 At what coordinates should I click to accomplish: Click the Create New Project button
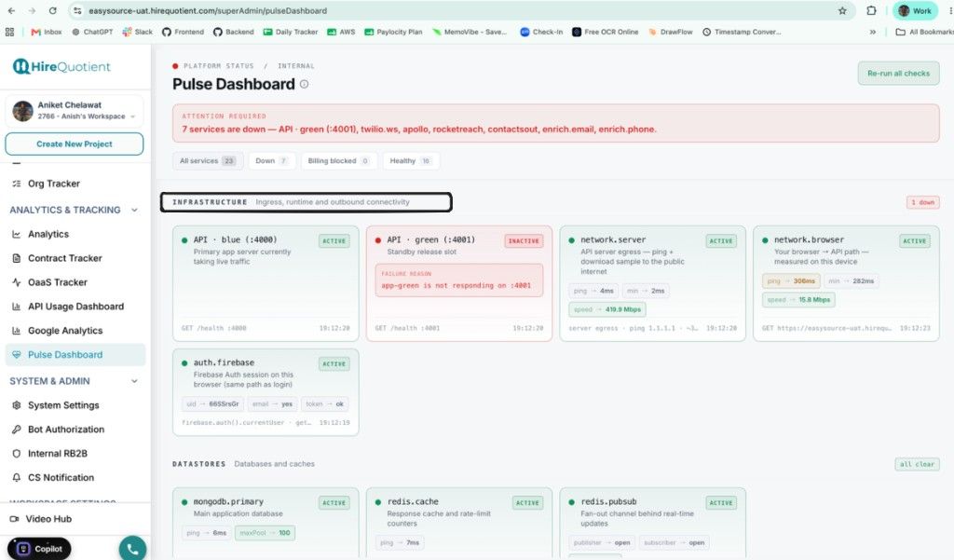click(75, 144)
